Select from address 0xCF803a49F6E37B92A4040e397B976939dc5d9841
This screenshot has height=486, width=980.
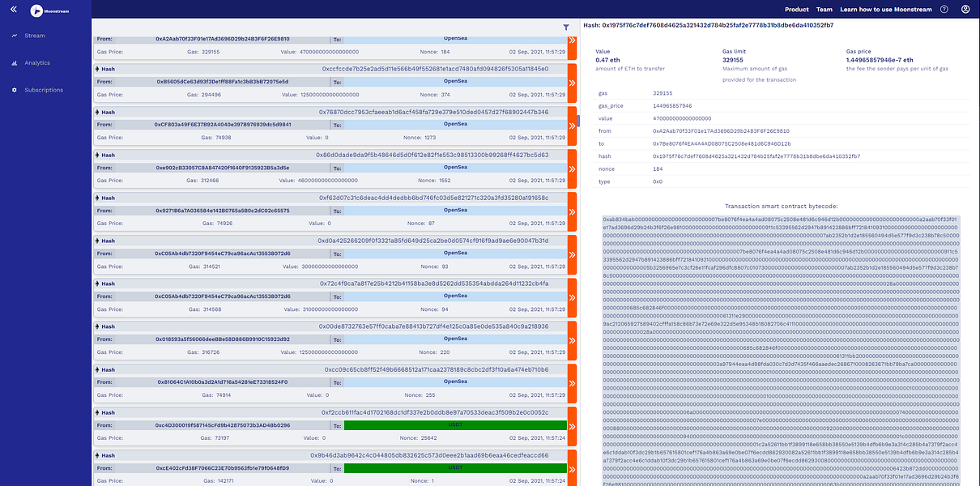[223, 125]
